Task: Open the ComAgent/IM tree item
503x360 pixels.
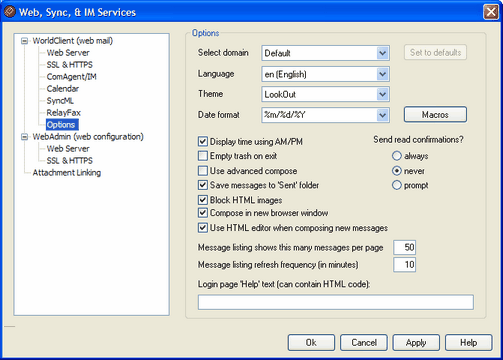Action: coord(72,77)
